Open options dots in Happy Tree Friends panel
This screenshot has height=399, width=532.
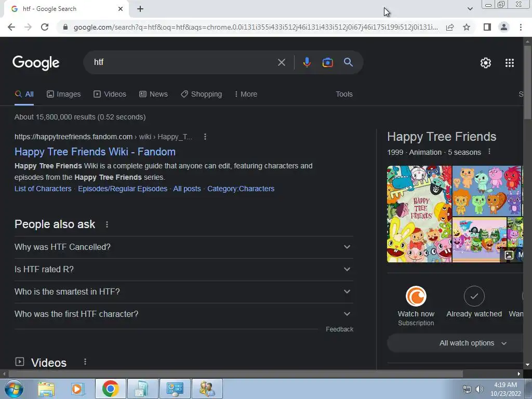click(489, 152)
